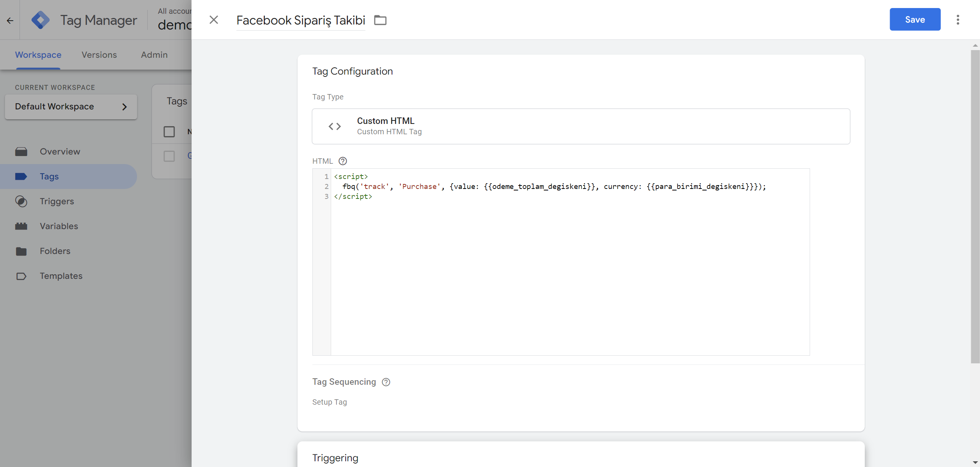
Task: Click the back arrow in Tag Manager header
Action: point(10,21)
